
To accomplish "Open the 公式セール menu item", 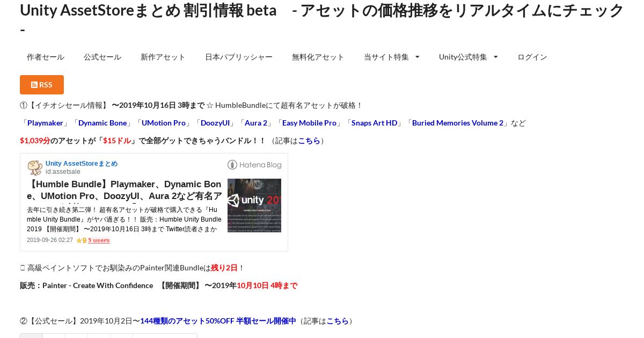I will click(103, 57).
